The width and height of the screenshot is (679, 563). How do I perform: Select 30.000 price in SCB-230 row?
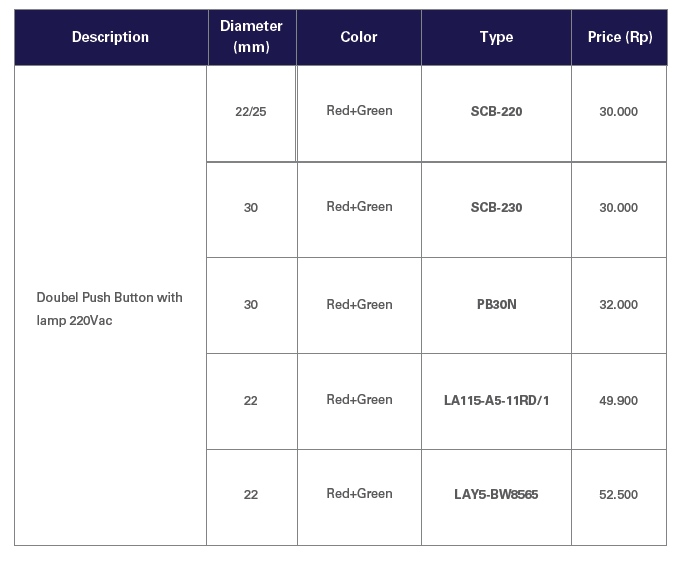coord(619,210)
